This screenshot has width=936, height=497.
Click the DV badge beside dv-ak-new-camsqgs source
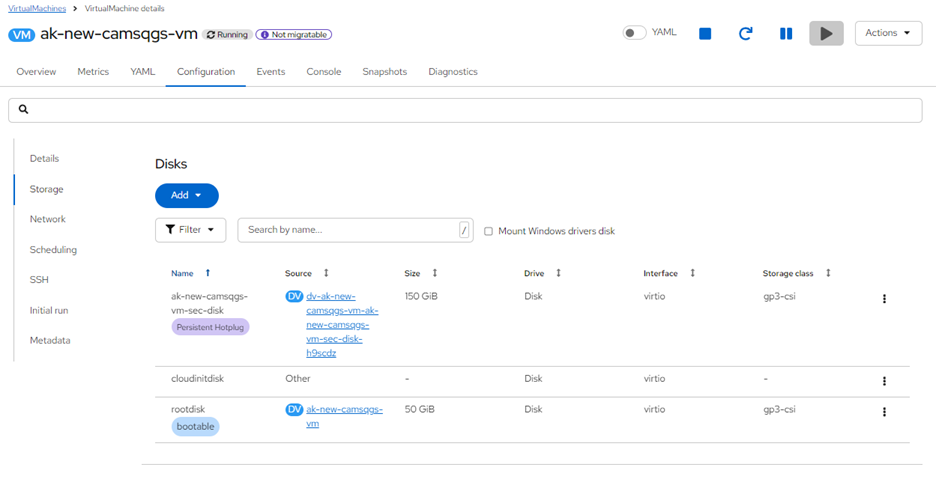point(294,296)
